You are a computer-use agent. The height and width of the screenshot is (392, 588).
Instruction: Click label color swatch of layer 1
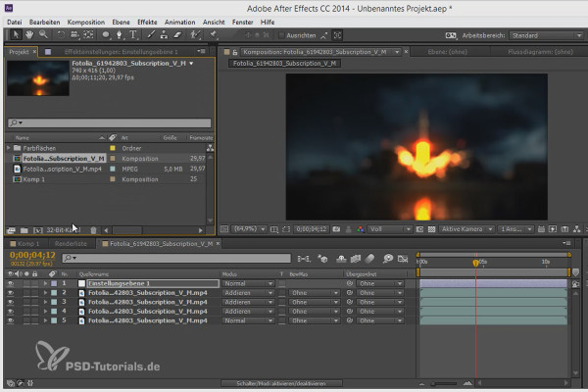click(x=54, y=283)
